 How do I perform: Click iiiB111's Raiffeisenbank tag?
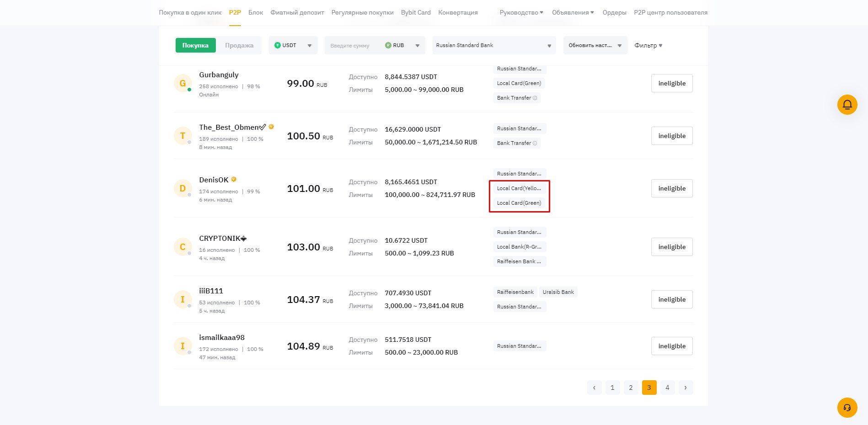coord(515,292)
